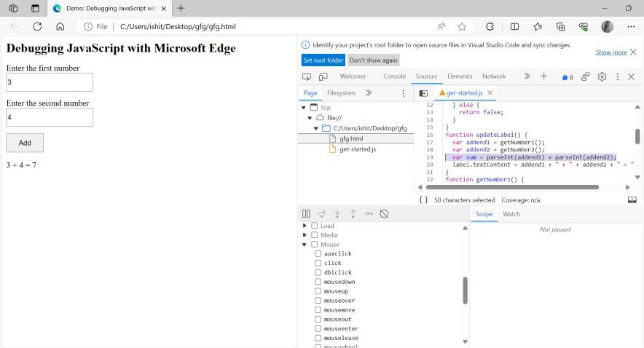Expand the Load event category

305,226
